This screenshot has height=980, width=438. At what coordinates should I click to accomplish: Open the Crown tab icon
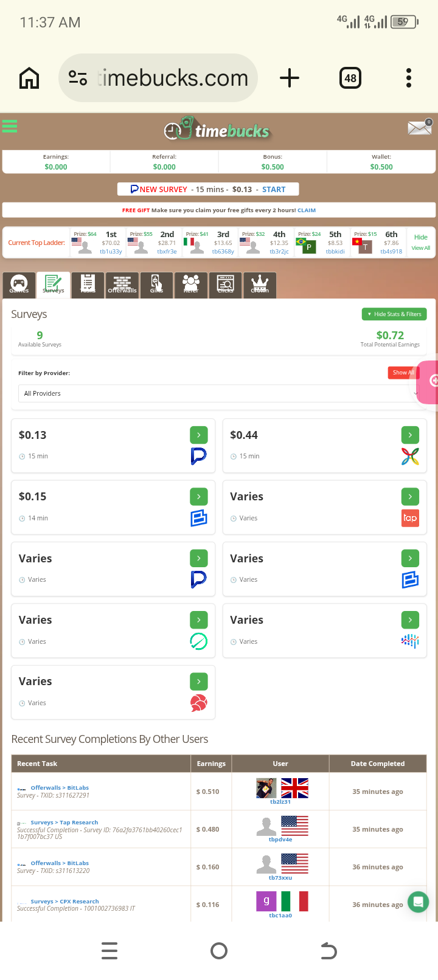tap(260, 285)
